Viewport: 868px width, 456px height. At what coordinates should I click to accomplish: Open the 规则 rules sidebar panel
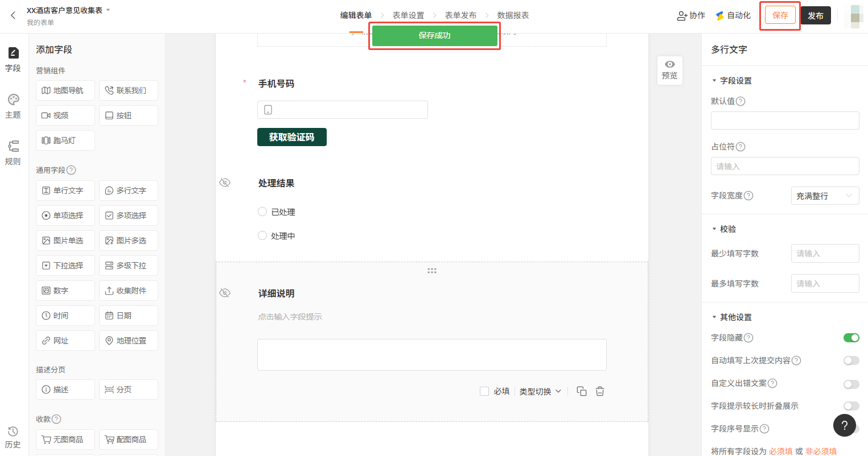click(13, 152)
